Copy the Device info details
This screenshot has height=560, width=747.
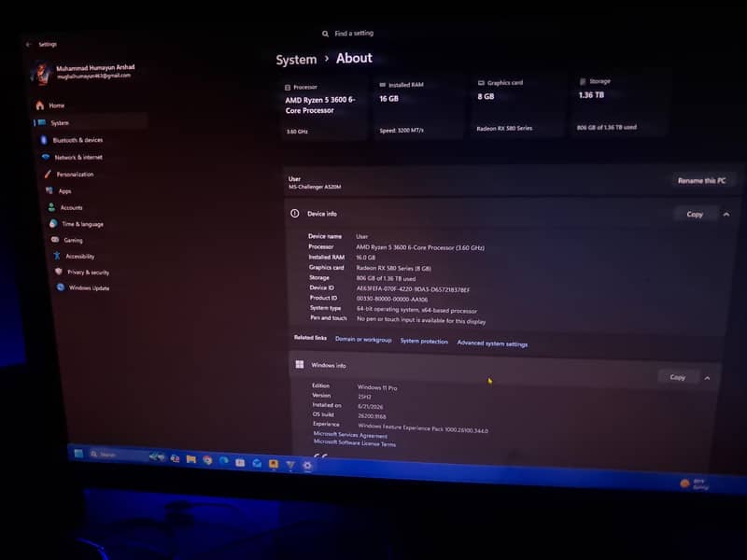click(x=695, y=215)
